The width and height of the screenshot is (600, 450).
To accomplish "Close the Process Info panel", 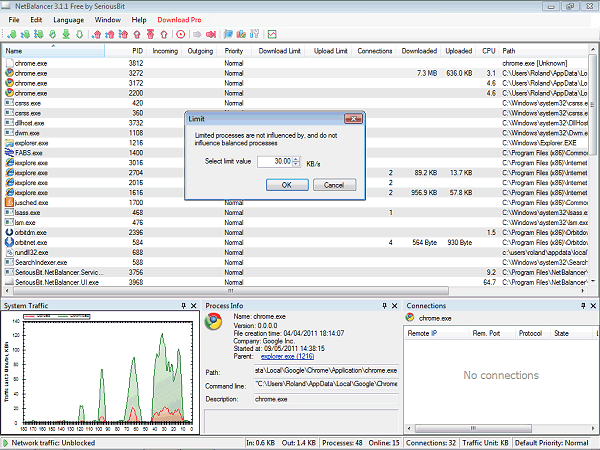I will [x=395, y=305].
